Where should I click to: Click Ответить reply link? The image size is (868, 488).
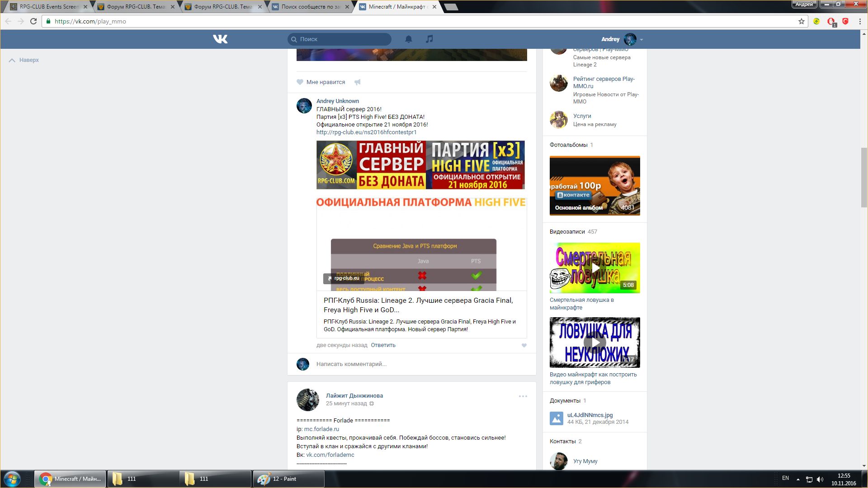(383, 345)
